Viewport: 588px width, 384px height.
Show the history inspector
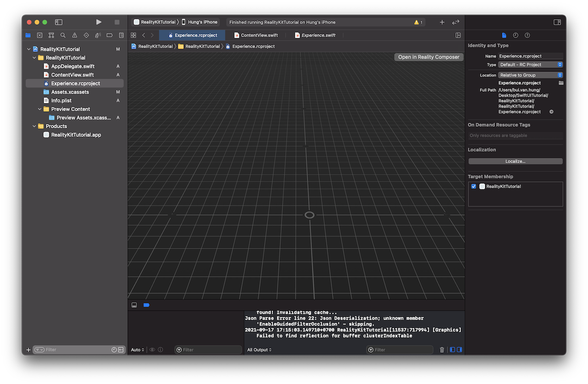point(515,35)
